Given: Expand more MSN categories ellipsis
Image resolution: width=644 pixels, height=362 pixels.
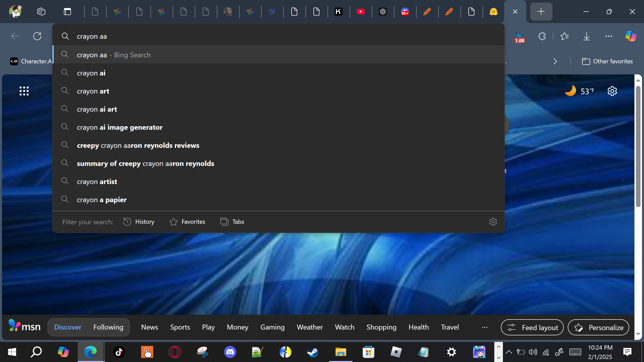Looking at the screenshot, I should 485,327.
